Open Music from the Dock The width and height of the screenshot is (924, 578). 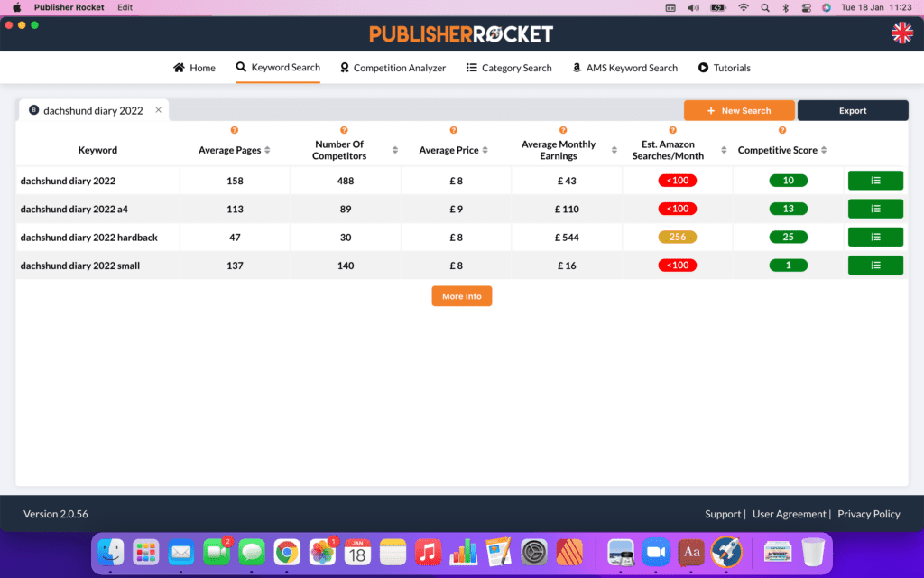[428, 553]
